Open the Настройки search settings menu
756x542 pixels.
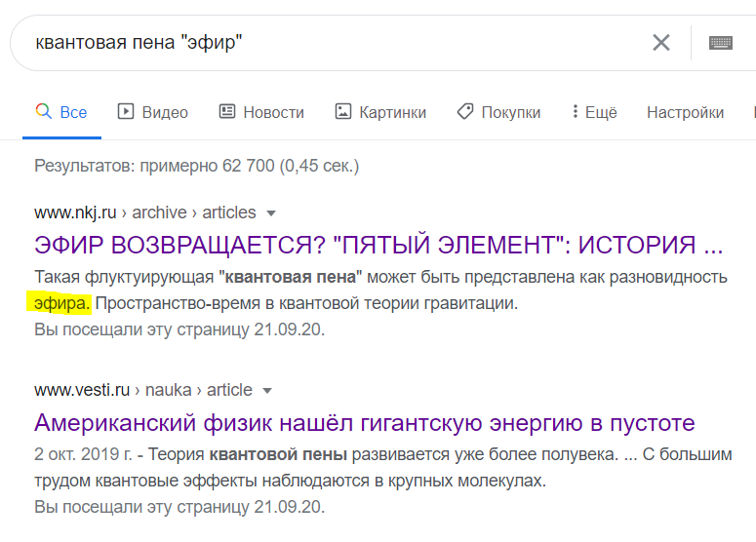[685, 112]
